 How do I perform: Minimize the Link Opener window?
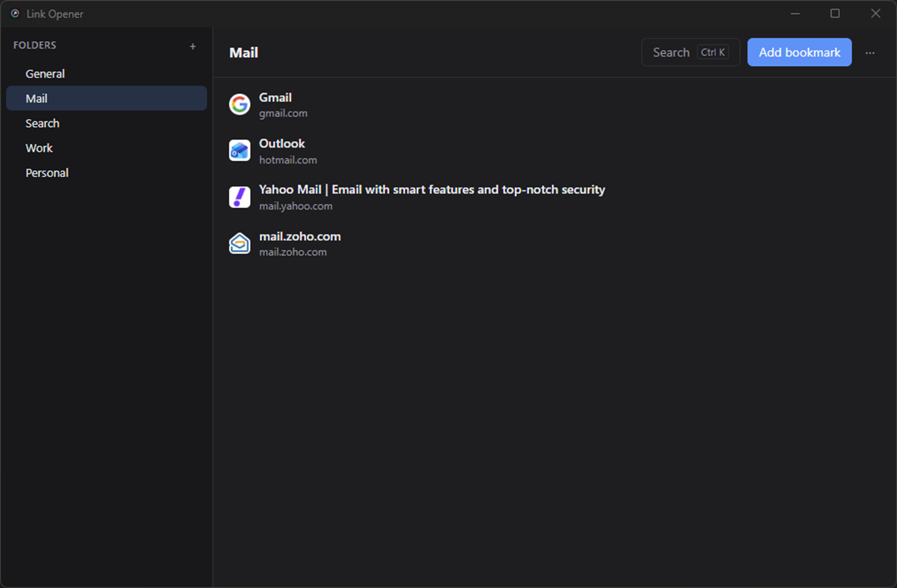click(795, 14)
